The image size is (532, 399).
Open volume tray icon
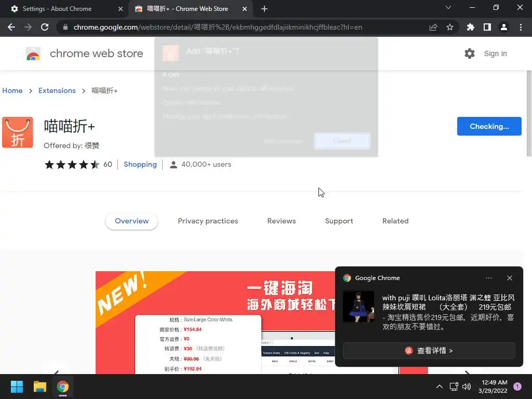467,387
